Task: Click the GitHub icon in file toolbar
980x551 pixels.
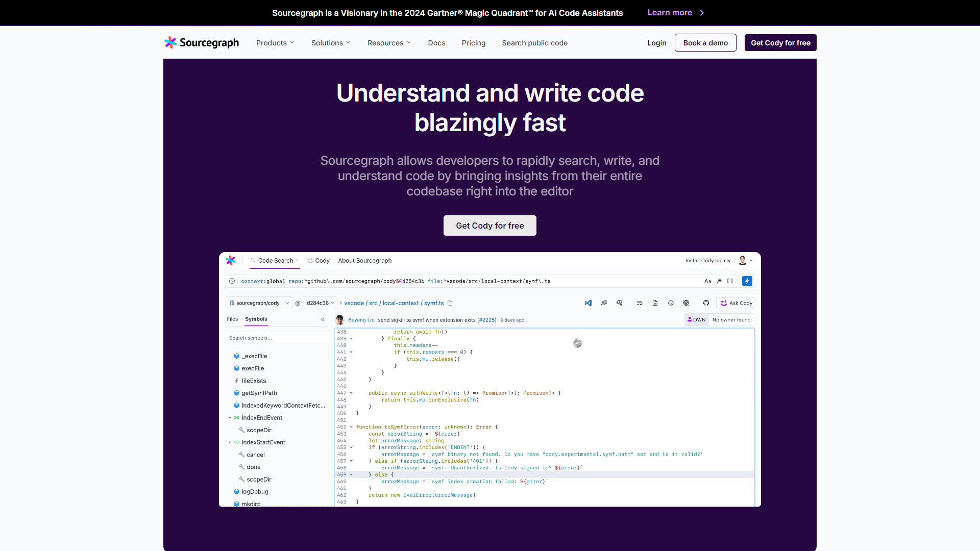Action: click(x=706, y=303)
